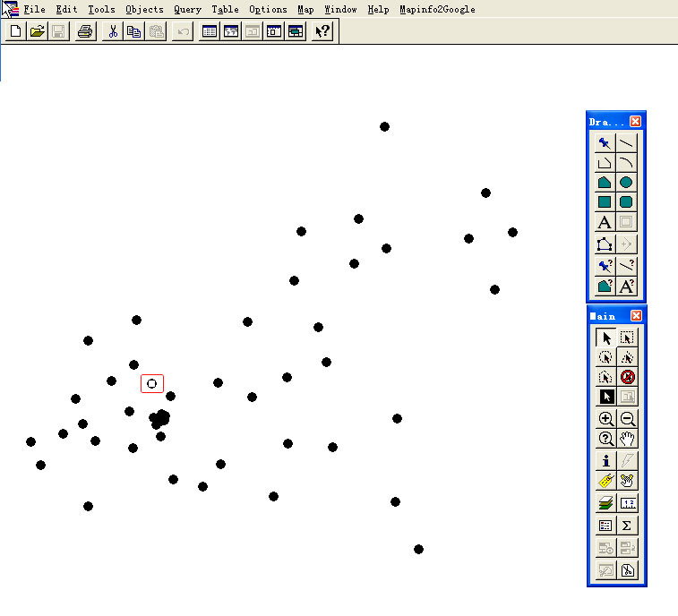Viewport: 678px width, 616px height.
Task: Open the Window menu
Action: point(340,9)
